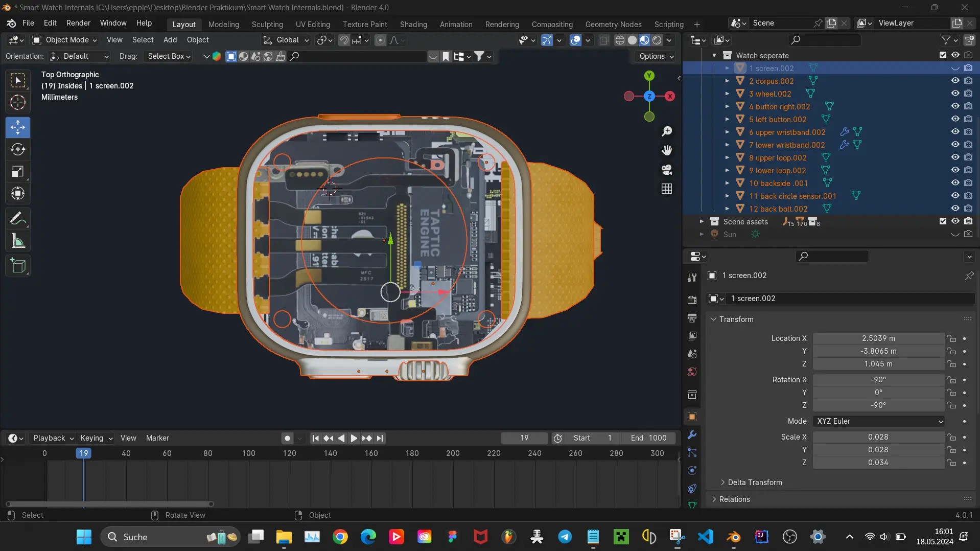The image size is (980, 551).
Task: Toggle auto keying record button
Action: tap(287, 438)
